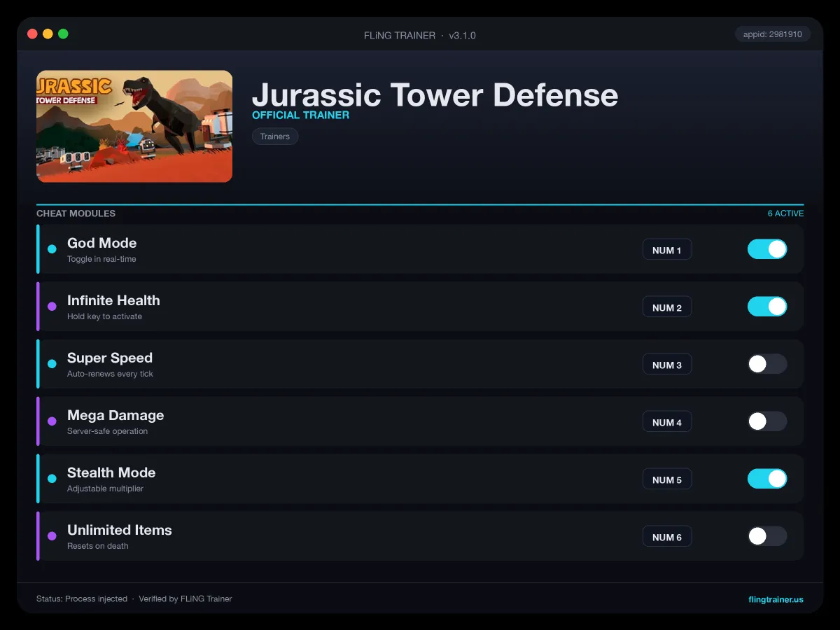Image resolution: width=840 pixels, height=630 pixels.
Task: Click the purple dot beside Unlimited Items
Action: pyautogui.click(x=52, y=536)
